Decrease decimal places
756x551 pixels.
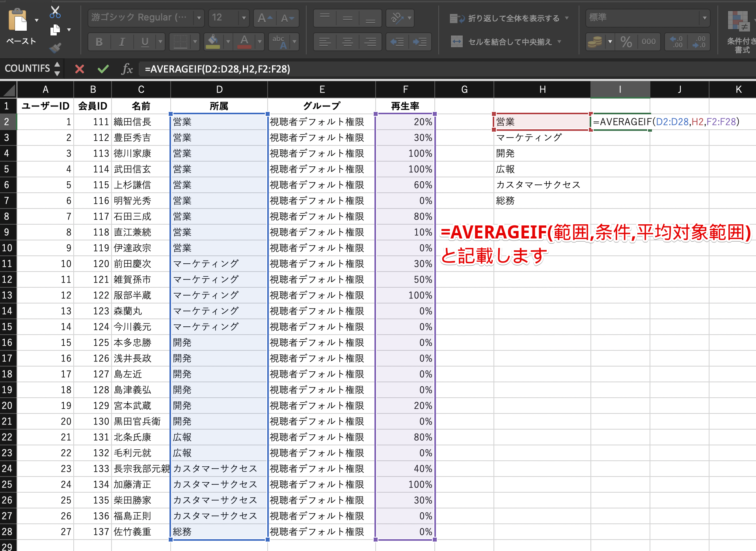coord(699,41)
